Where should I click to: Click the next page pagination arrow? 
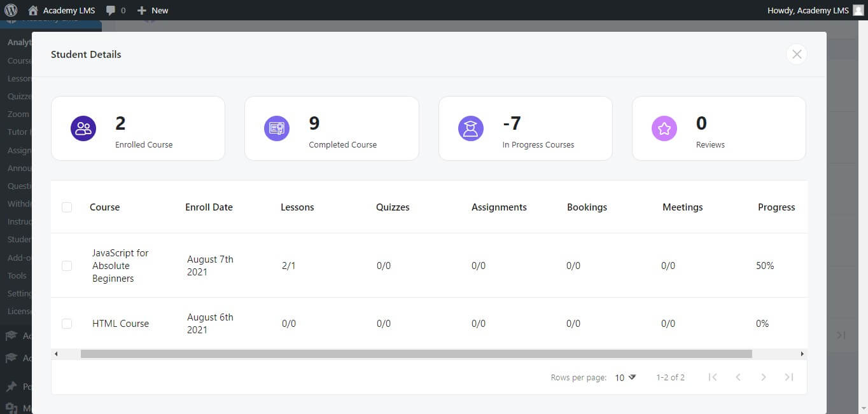click(763, 376)
